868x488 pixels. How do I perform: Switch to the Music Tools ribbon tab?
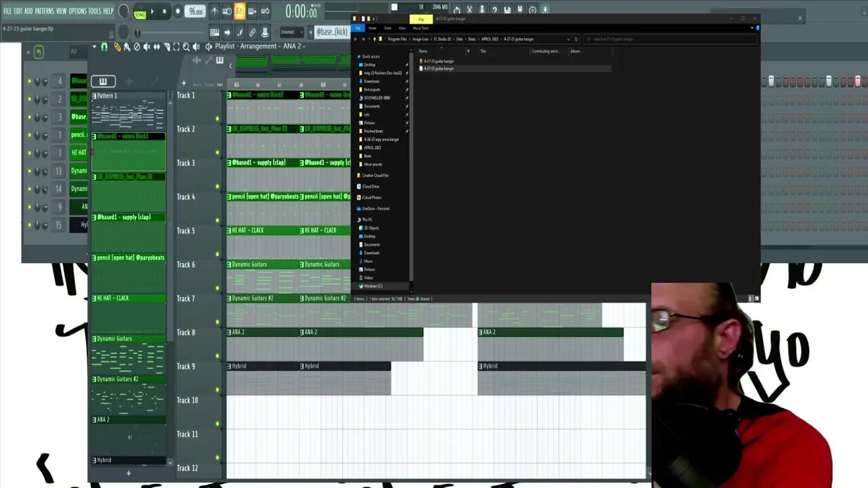(x=420, y=28)
